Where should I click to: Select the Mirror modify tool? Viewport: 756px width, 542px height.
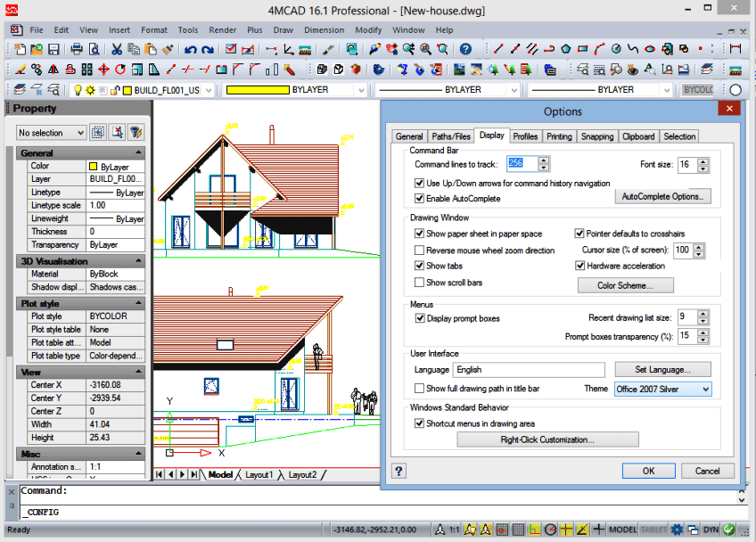(53, 70)
